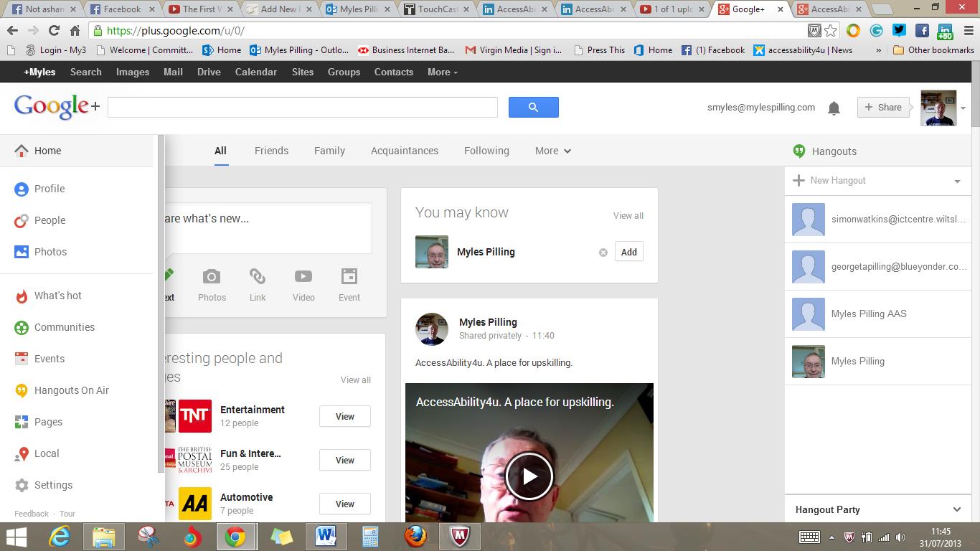Open Hangouts On Air in sidebar
This screenshot has width=980, height=551.
pyautogui.click(x=71, y=390)
